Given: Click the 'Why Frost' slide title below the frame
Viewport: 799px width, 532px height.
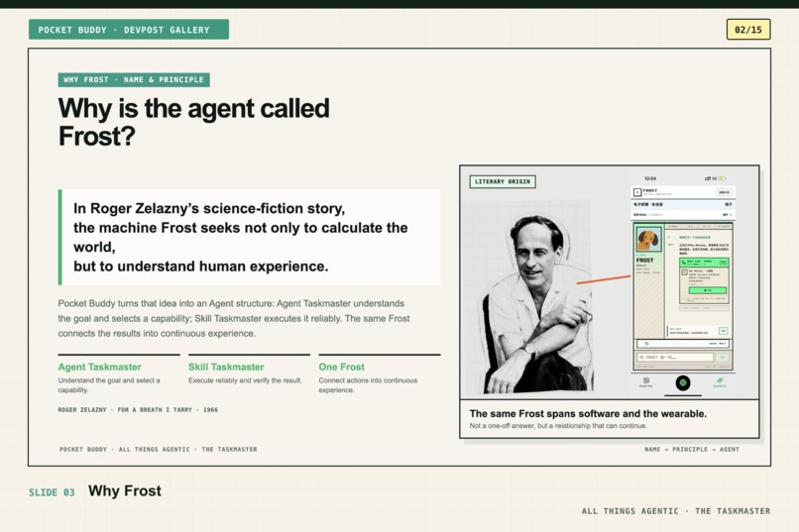Looking at the screenshot, I should pyautogui.click(x=125, y=490).
